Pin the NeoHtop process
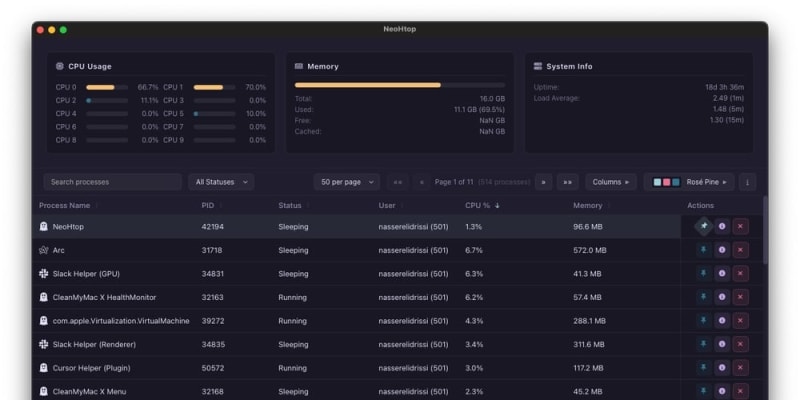Screen dimensions: 800x400 coord(703,227)
